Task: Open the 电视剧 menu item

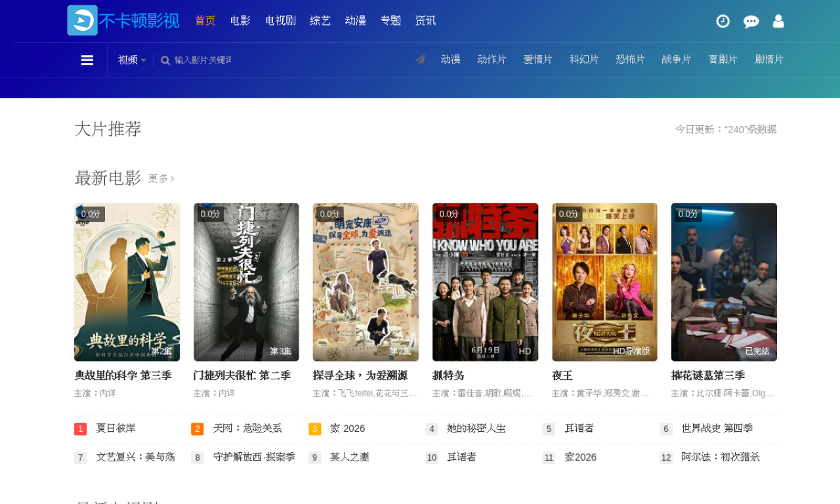Action: click(280, 20)
